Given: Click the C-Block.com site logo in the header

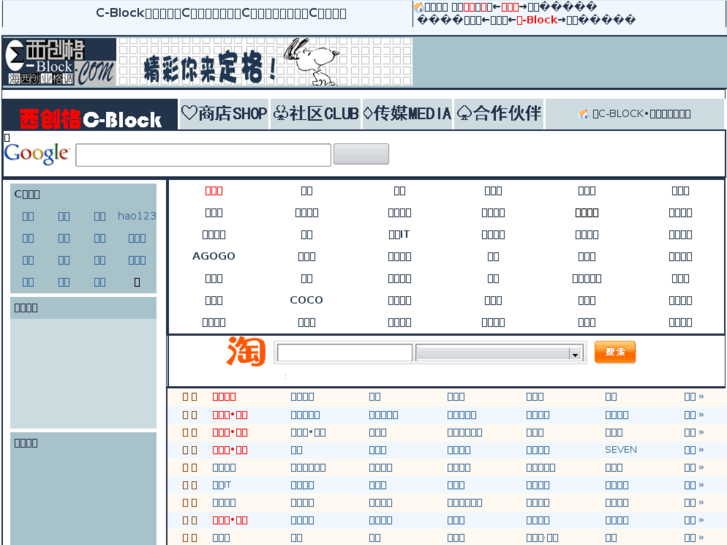Looking at the screenshot, I should (59, 62).
